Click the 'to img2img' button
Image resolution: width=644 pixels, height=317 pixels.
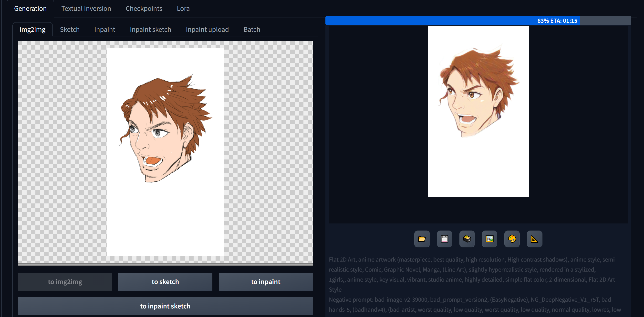point(65,282)
